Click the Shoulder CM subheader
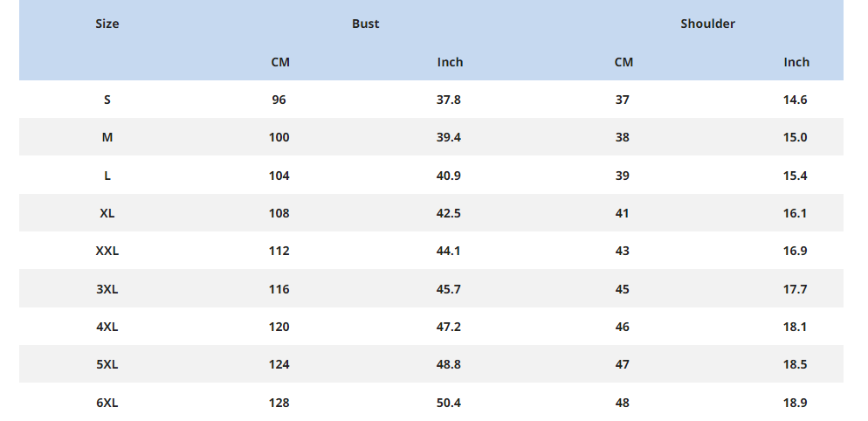This screenshot has width=868, height=421. click(623, 62)
